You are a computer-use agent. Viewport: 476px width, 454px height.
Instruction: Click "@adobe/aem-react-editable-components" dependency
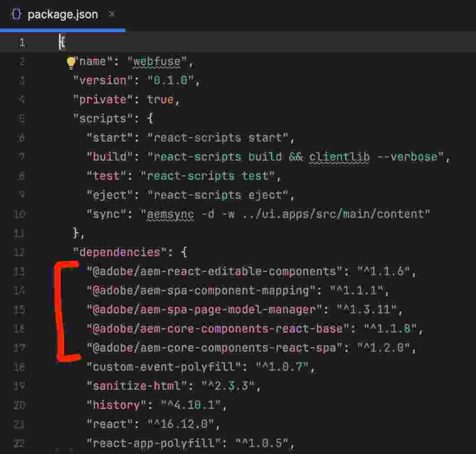(215, 271)
